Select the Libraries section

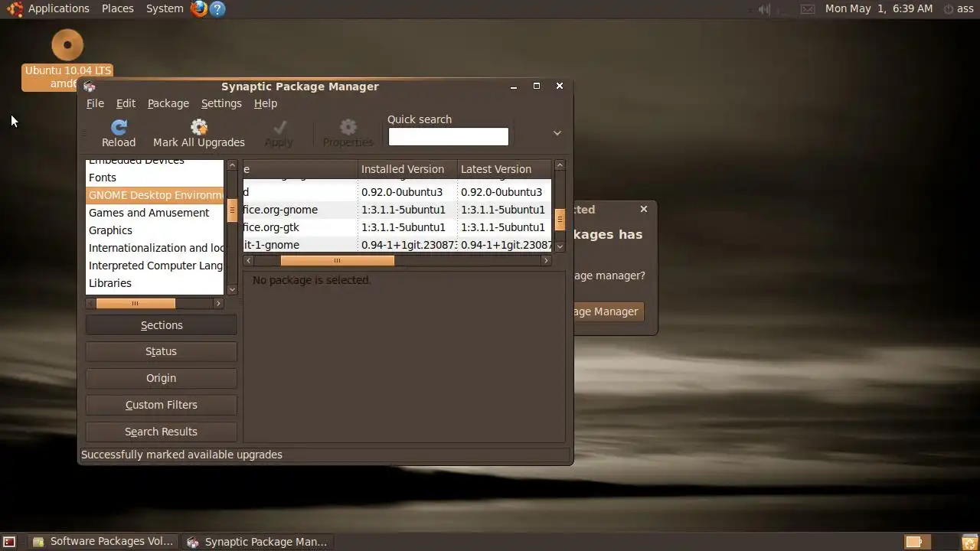[x=155, y=283]
